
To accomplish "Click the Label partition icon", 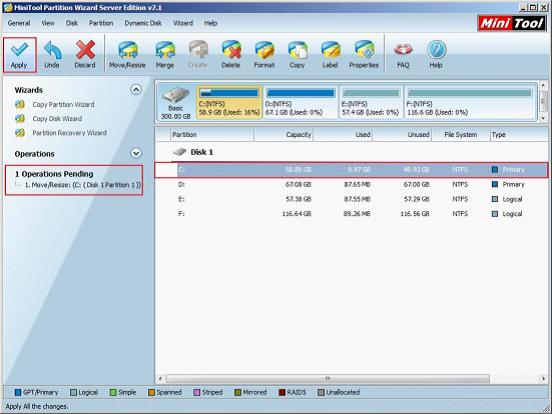I will tap(330, 55).
